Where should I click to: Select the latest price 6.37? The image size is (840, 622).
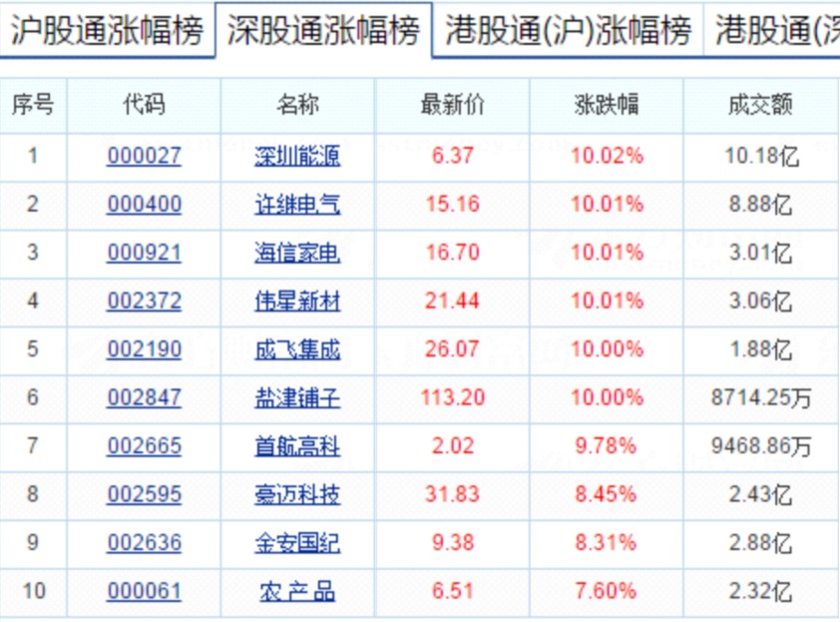(x=453, y=156)
